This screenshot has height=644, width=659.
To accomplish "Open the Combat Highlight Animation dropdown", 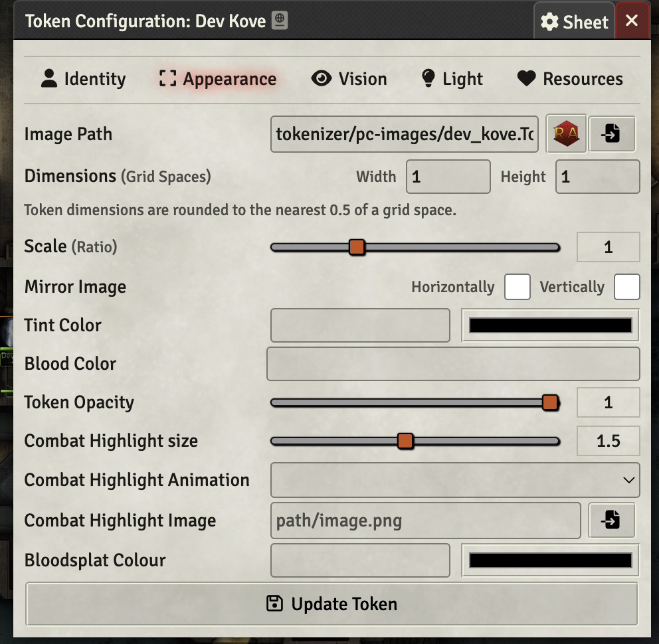I will [x=454, y=480].
